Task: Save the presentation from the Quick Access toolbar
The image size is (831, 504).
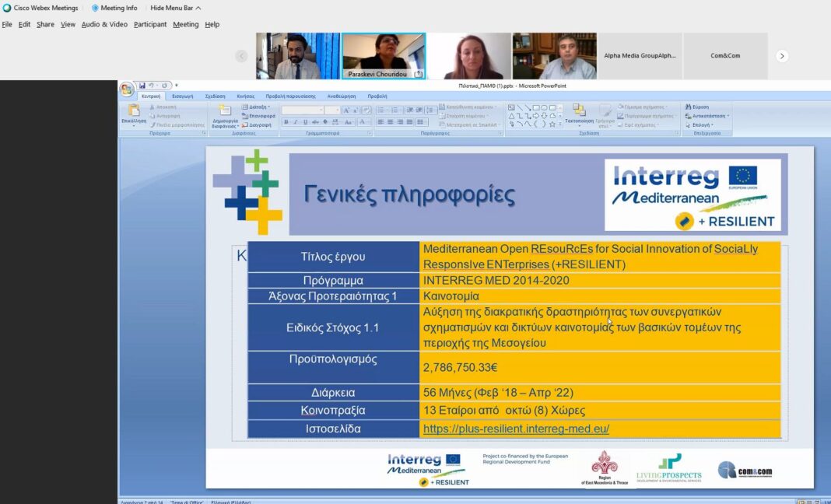Action: pos(142,86)
